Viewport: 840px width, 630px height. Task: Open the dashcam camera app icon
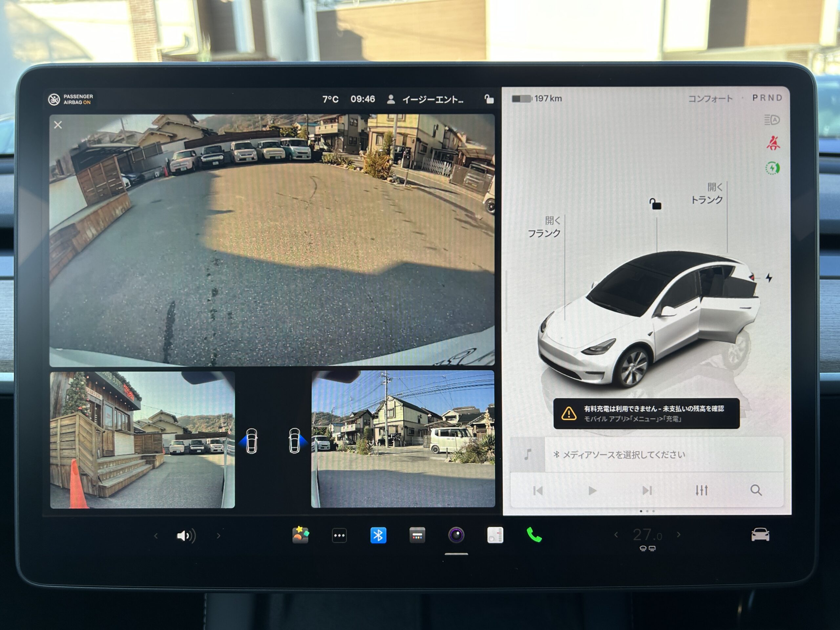pyautogui.click(x=456, y=535)
